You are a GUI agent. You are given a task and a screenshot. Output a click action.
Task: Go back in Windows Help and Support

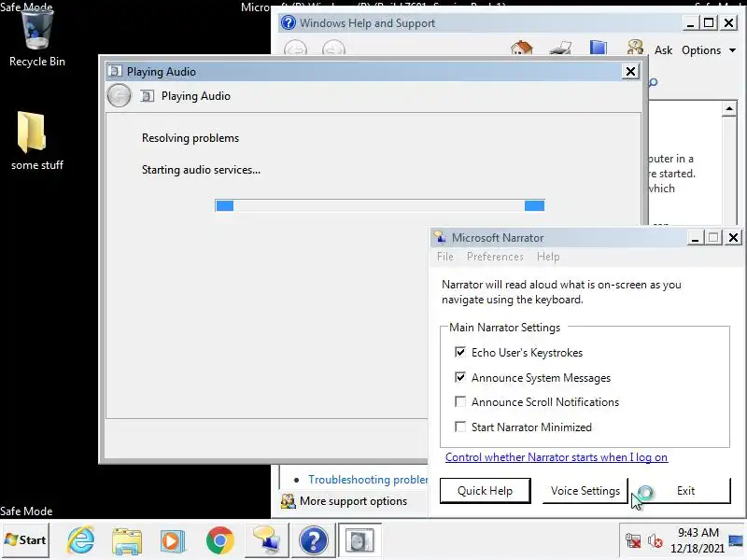295,49
